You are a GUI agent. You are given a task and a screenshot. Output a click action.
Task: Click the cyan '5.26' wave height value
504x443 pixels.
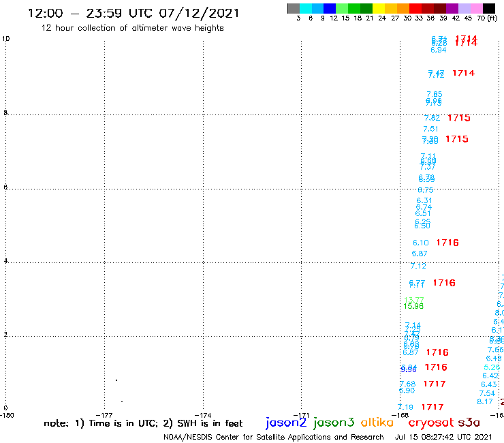492,367
